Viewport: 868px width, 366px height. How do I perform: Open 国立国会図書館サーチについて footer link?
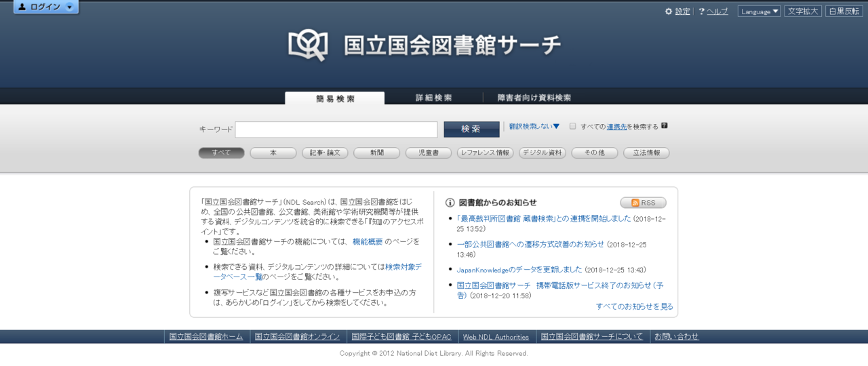pyautogui.click(x=592, y=337)
